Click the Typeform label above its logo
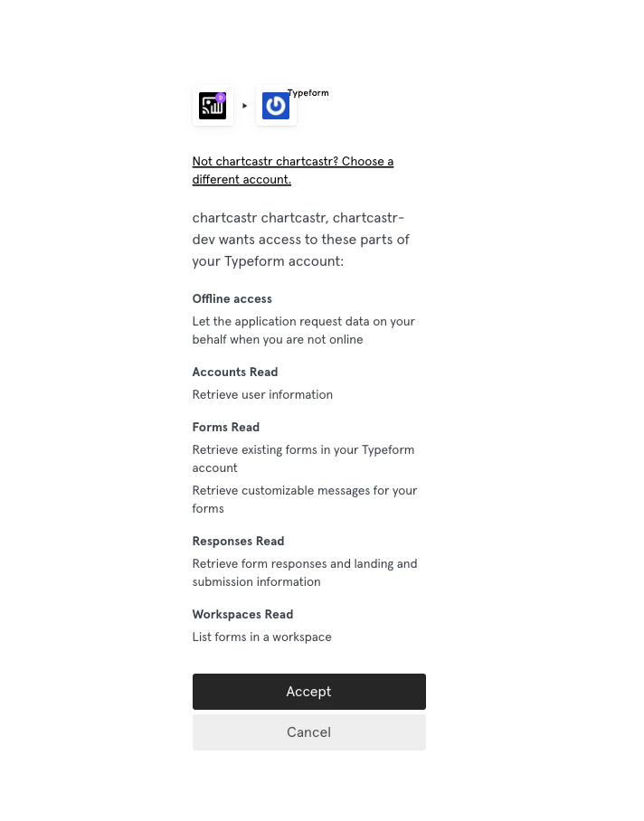The width and height of the screenshot is (644, 821). click(x=308, y=92)
